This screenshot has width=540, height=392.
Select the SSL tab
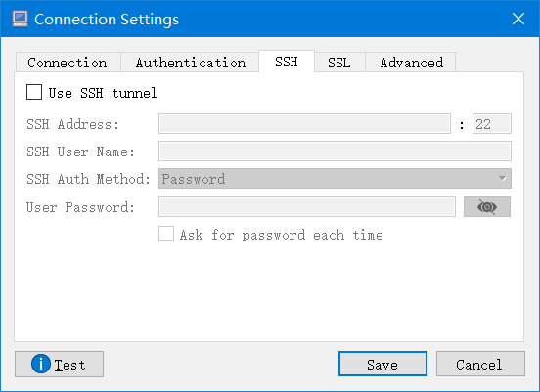(339, 63)
